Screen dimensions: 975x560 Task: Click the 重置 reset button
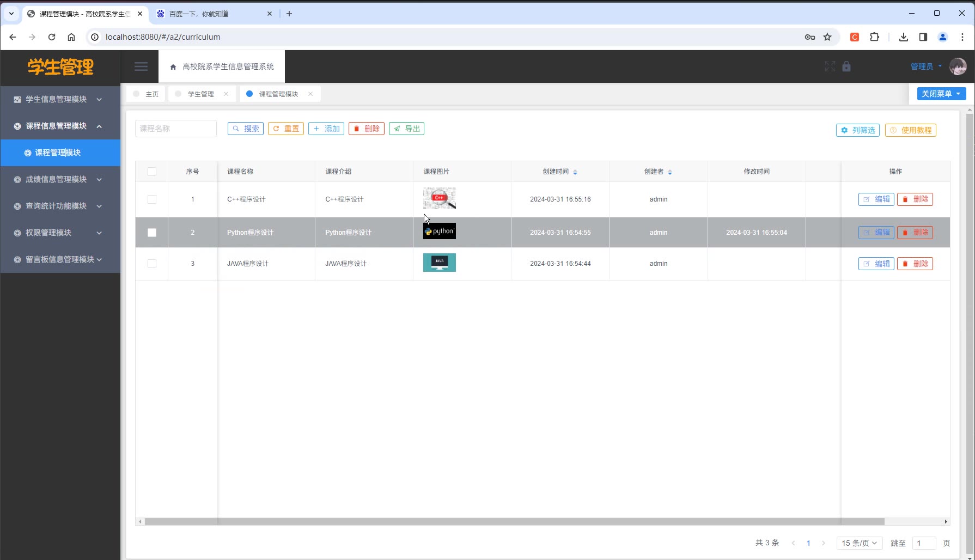[286, 129]
